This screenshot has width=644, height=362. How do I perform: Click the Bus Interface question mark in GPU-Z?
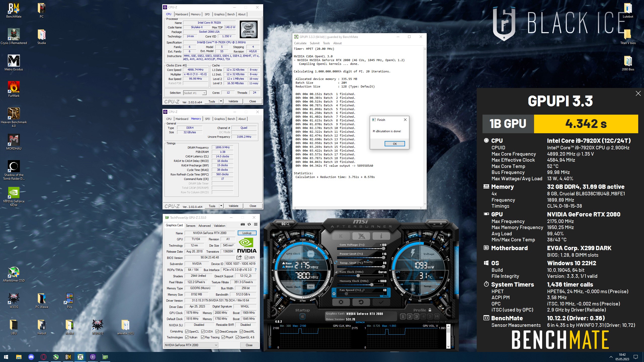pyautogui.click(x=256, y=270)
